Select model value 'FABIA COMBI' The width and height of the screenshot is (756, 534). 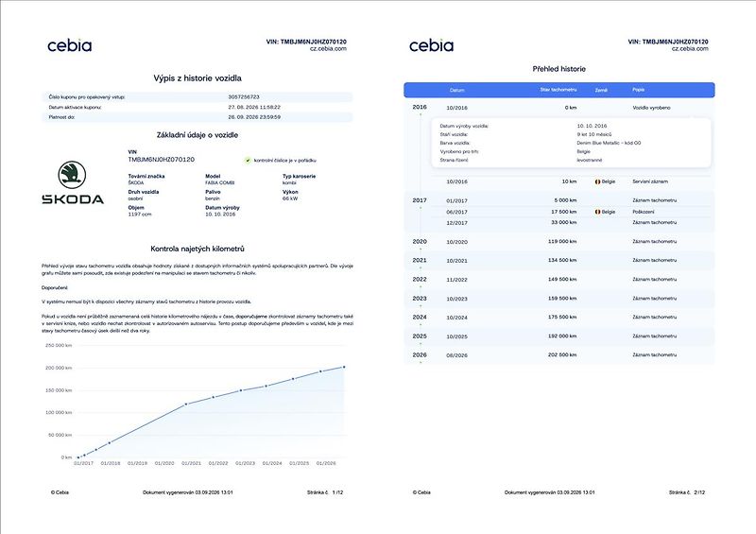coord(220,182)
